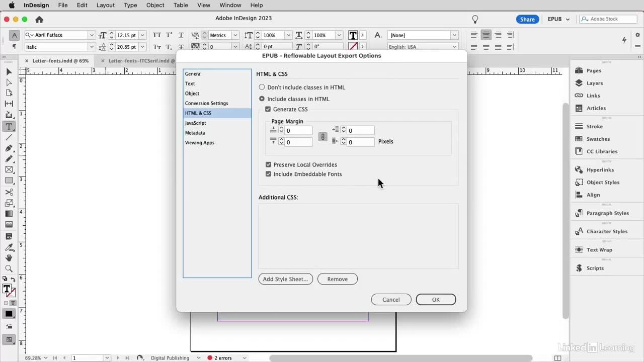Select the Hand tool
Viewport: 644px width, 362px height.
point(9,258)
